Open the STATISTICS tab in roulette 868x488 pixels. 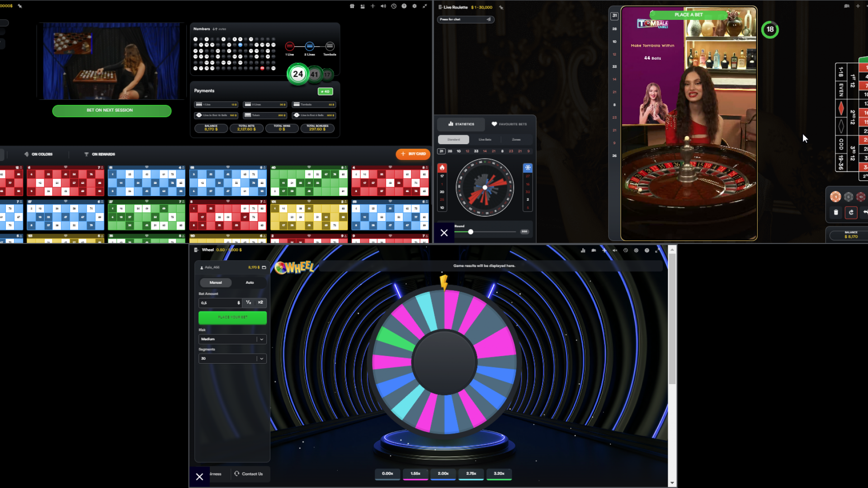point(461,124)
